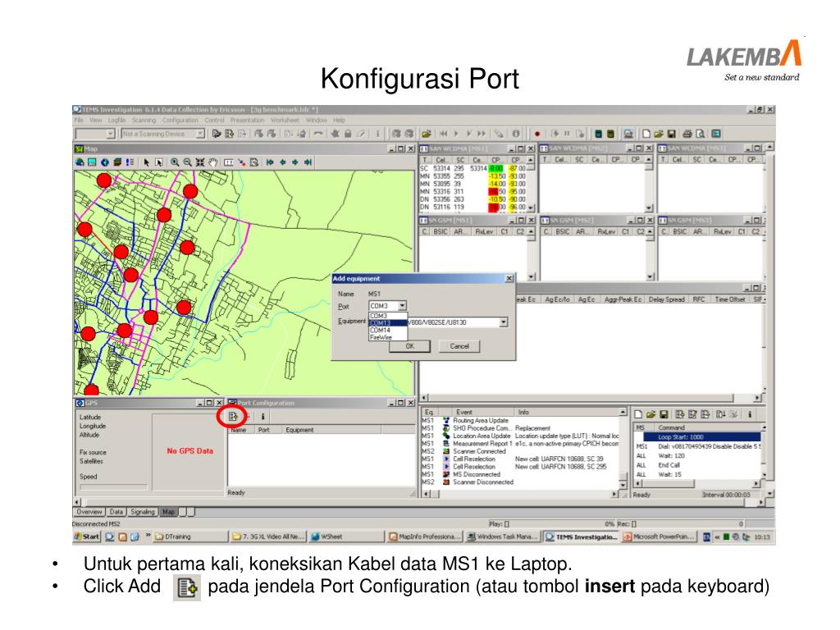Click the view entire layer icon on Map toolbar
Image resolution: width=840 pixels, height=630 pixels.
click(x=200, y=162)
